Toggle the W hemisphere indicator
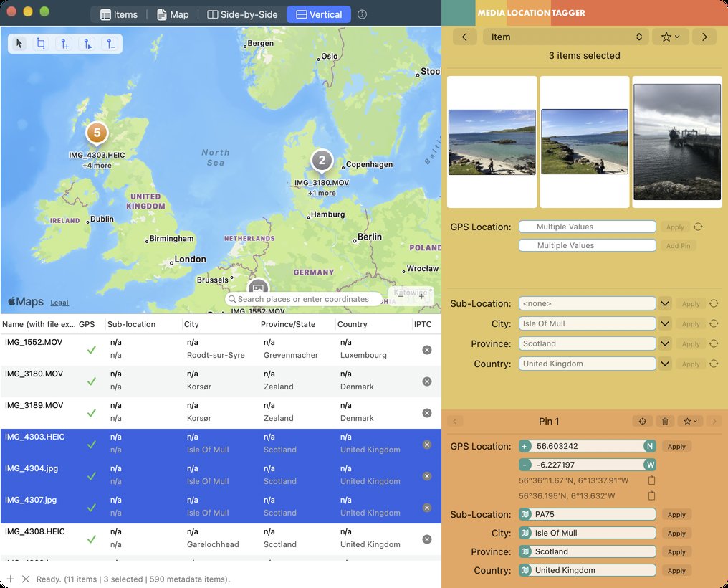This screenshot has width=728, height=588. tap(649, 465)
